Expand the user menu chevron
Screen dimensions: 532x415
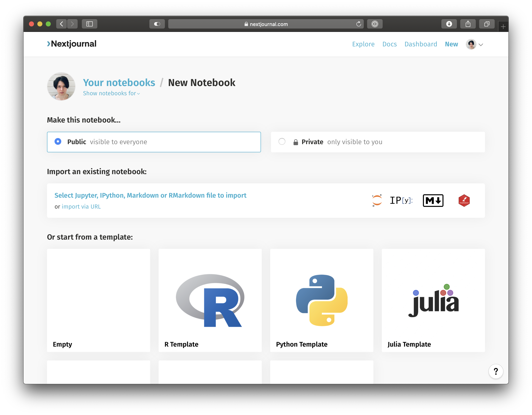(x=481, y=45)
